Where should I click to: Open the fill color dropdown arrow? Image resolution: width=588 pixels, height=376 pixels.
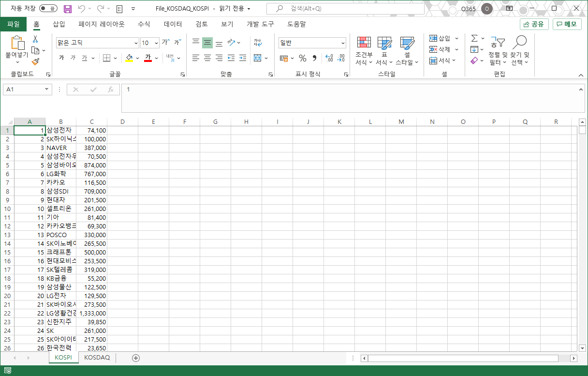pos(137,58)
